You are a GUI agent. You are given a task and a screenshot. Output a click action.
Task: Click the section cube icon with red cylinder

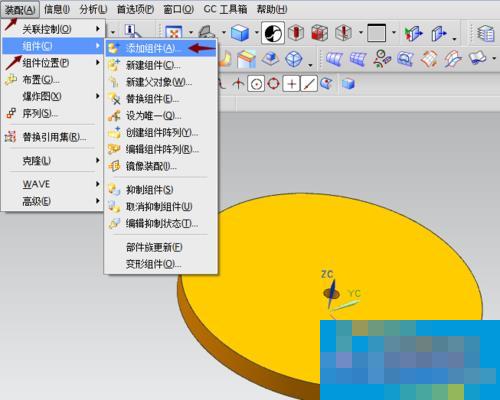296,33
